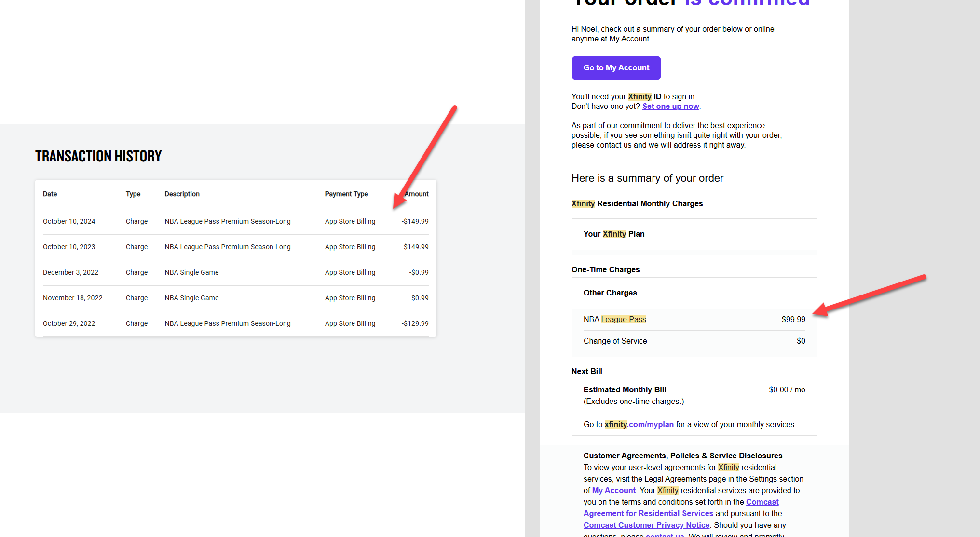Click the NBA League Pass line item
The image size is (980, 537).
click(x=615, y=320)
